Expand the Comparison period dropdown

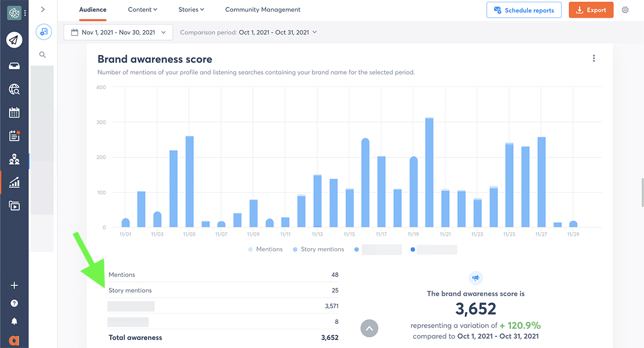coord(248,32)
